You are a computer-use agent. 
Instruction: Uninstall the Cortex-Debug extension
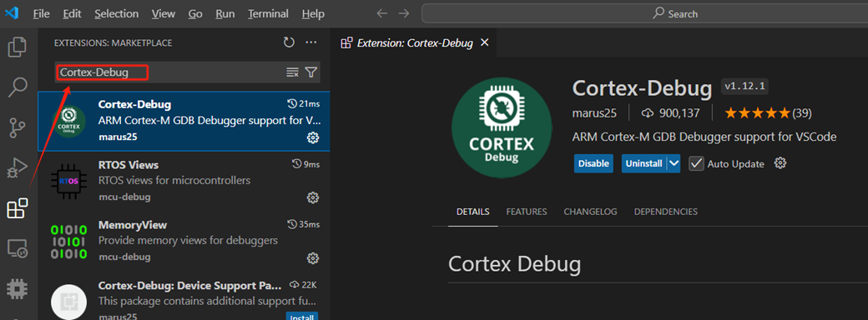pos(643,163)
